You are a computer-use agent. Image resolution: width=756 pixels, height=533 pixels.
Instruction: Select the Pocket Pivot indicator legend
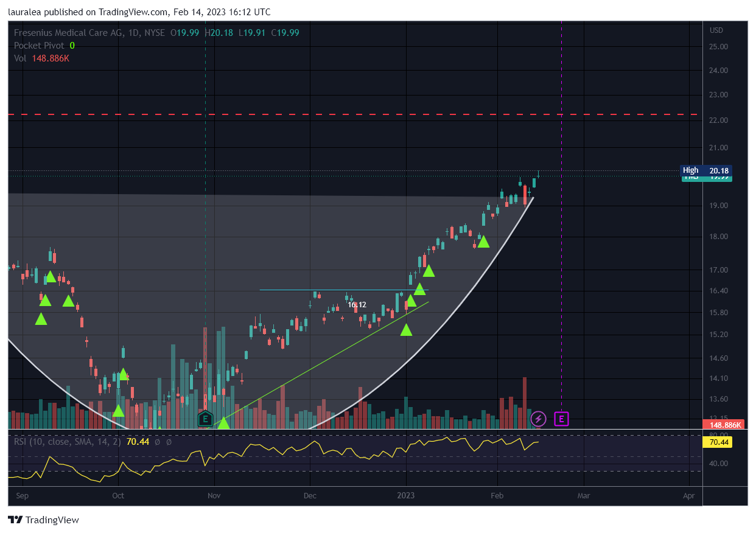pyautogui.click(x=44, y=46)
